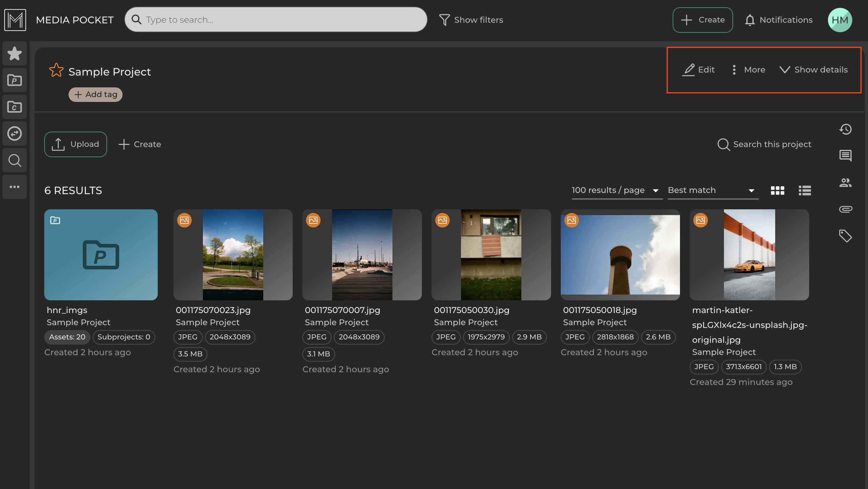Click the Add tag button

tap(95, 94)
